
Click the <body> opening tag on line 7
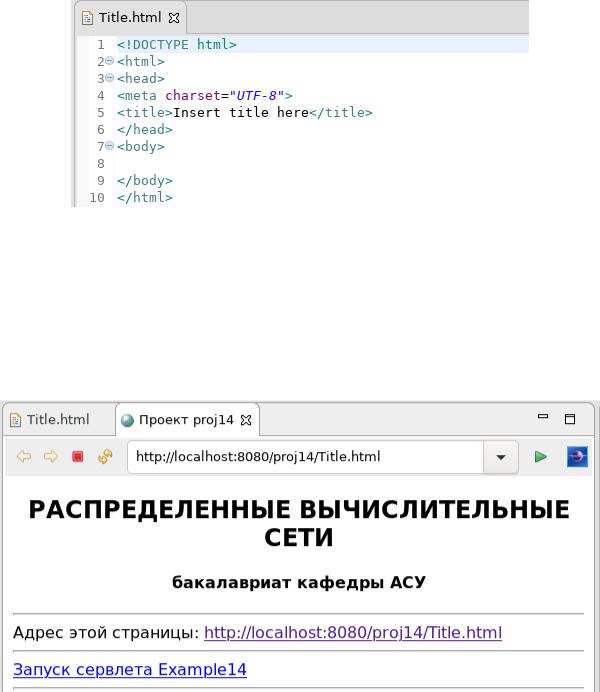point(141,146)
